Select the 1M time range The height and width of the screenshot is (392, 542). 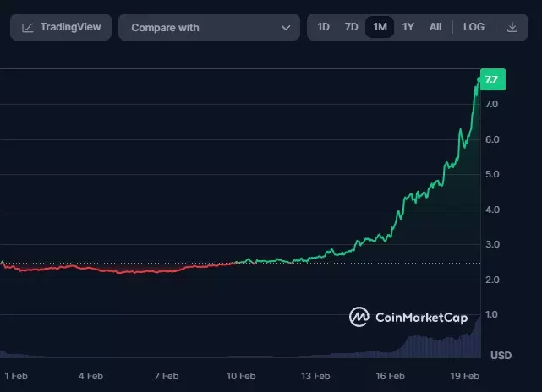point(380,27)
